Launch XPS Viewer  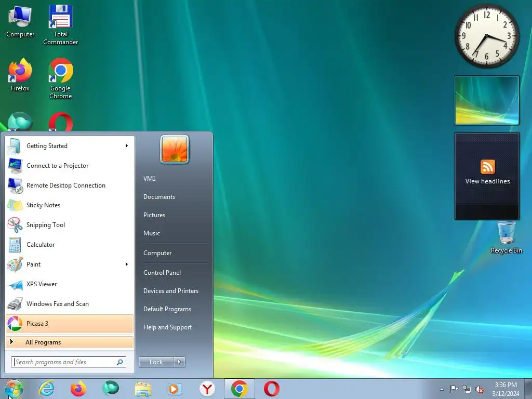[70, 284]
